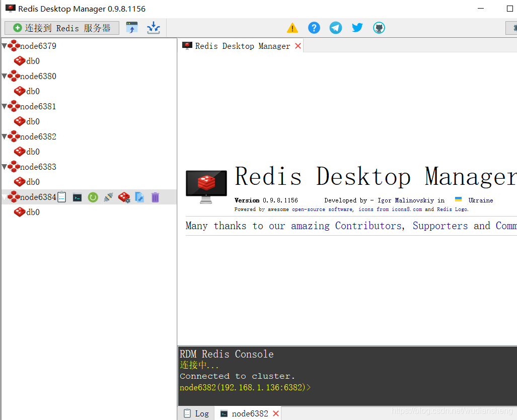Image resolution: width=517 pixels, height=420 pixels.
Task: Select db0 under node6380
Action: click(x=29, y=91)
